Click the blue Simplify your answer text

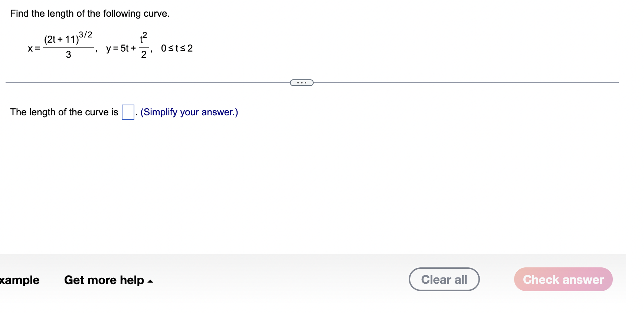click(x=189, y=112)
